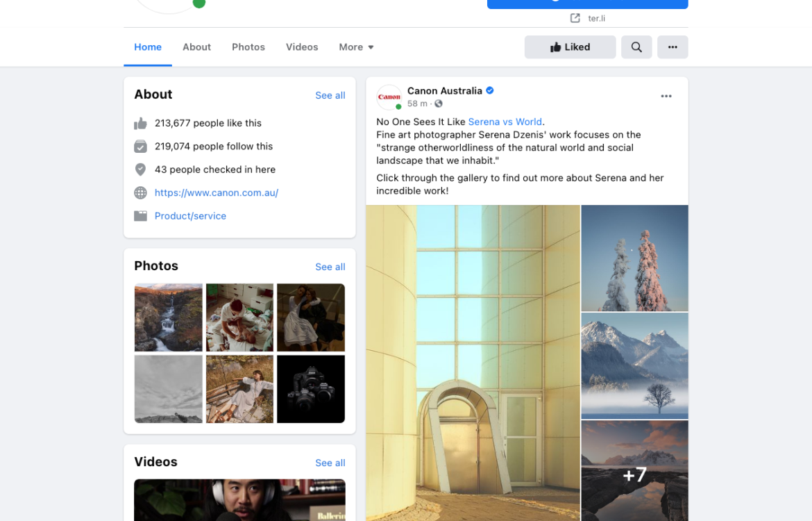Click the search magnifier icon on page bar
The height and width of the screenshot is (521, 812).
636,47
